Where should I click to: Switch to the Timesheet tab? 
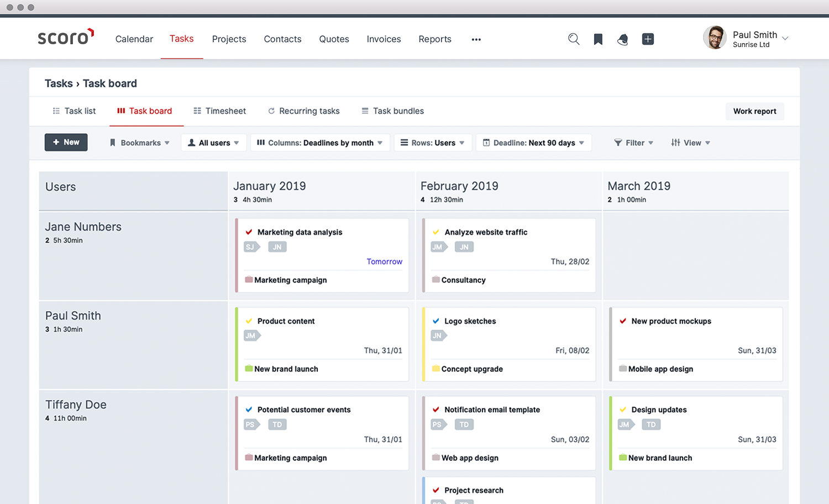(219, 111)
